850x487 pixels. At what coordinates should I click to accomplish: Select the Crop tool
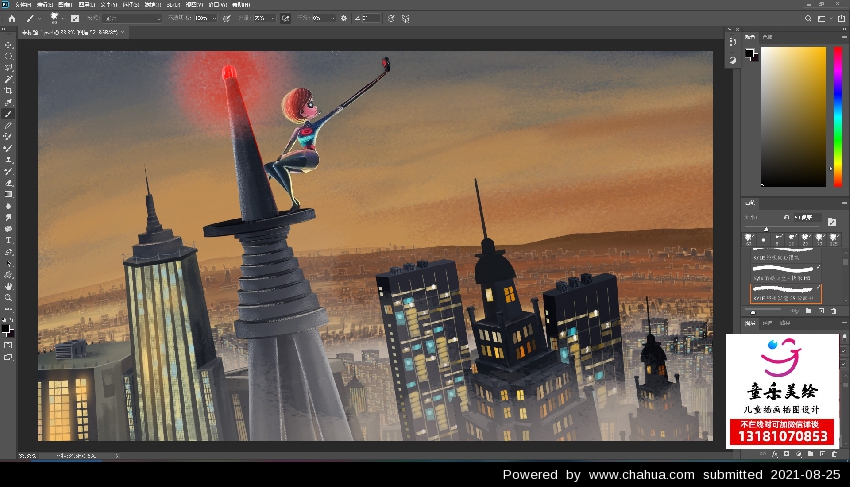(x=8, y=91)
